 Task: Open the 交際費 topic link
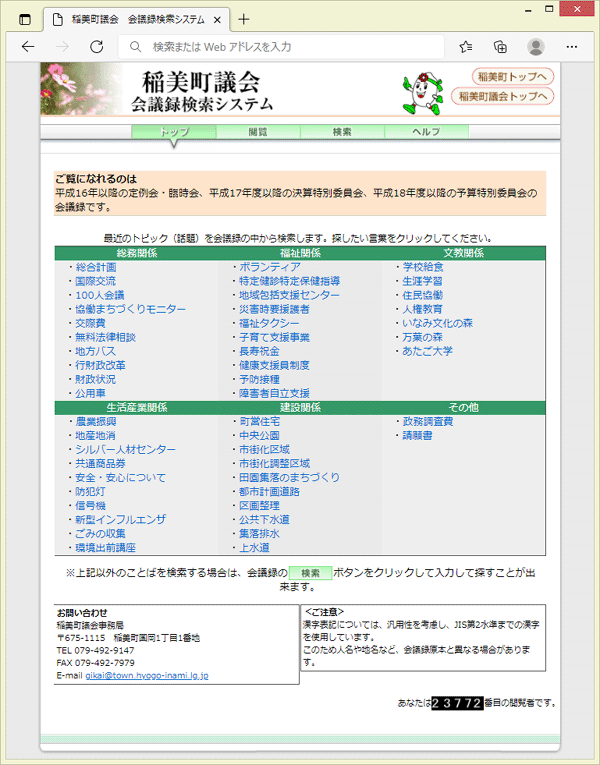(90, 323)
